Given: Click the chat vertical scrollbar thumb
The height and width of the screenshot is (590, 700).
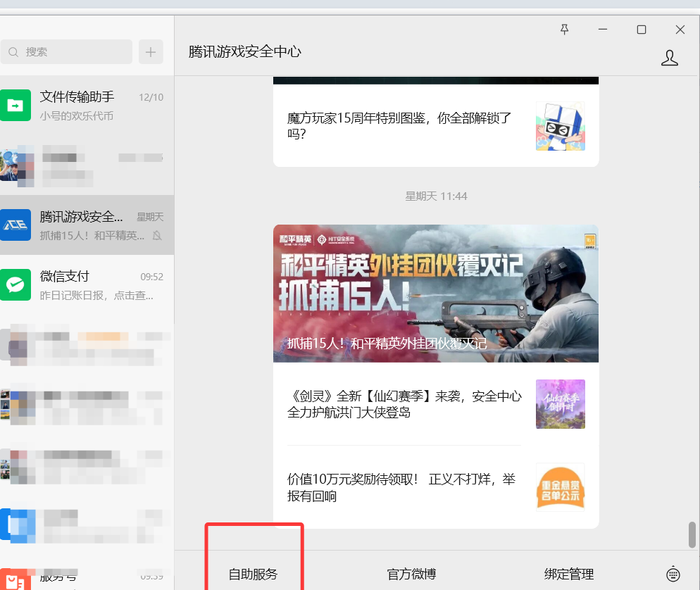Looking at the screenshot, I should pyautogui.click(x=692, y=534).
